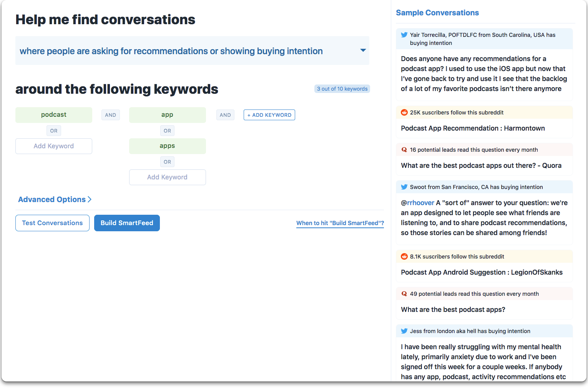Click Add Keyword field under apps
588x388 pixels.
click(x=168, y=177)
